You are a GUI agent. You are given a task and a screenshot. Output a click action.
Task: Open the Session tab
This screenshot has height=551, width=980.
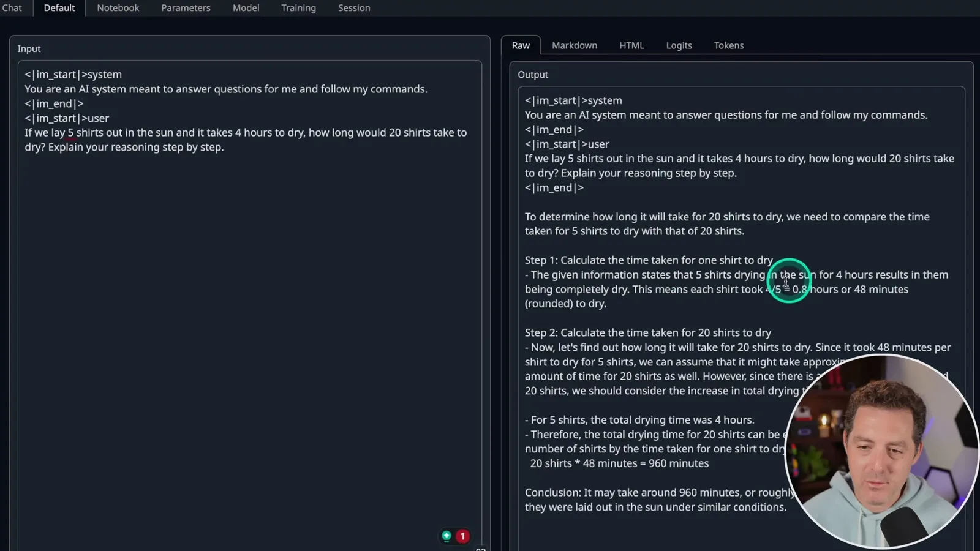pos(354,8)
